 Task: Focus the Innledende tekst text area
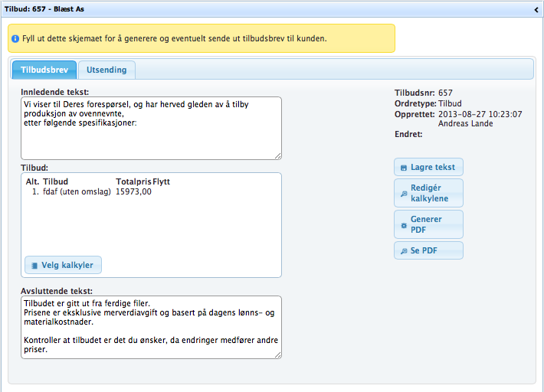pos(151,128)
